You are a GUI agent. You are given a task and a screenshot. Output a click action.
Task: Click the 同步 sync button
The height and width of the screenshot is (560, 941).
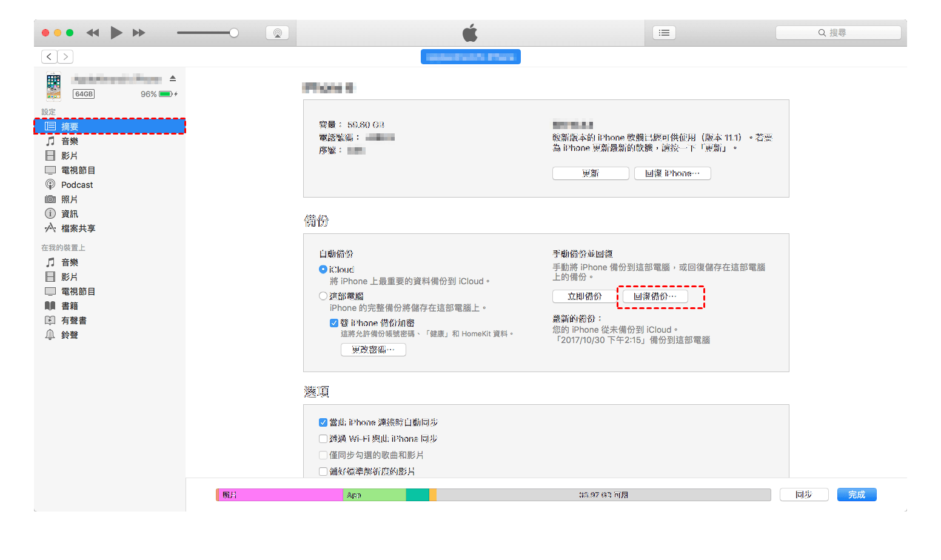(x=804, y=495)
